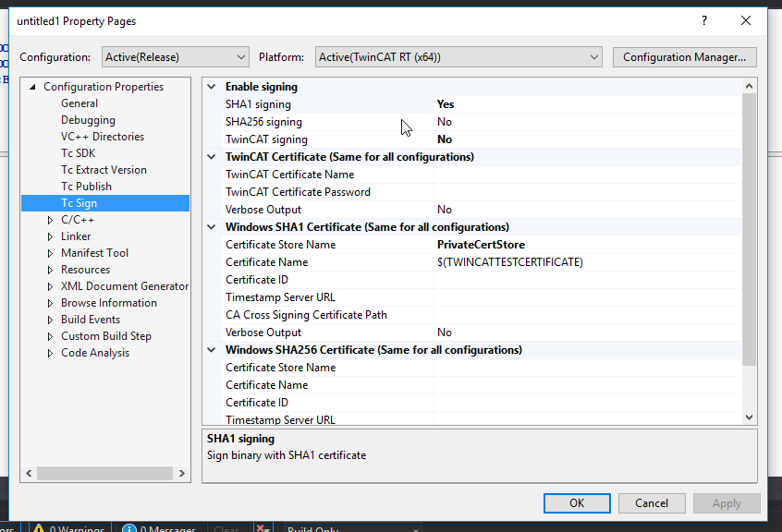The height and width of the screenshot is (532, 782).
Task: Select Debugging in the properties tree
Action: pos(88,120)
